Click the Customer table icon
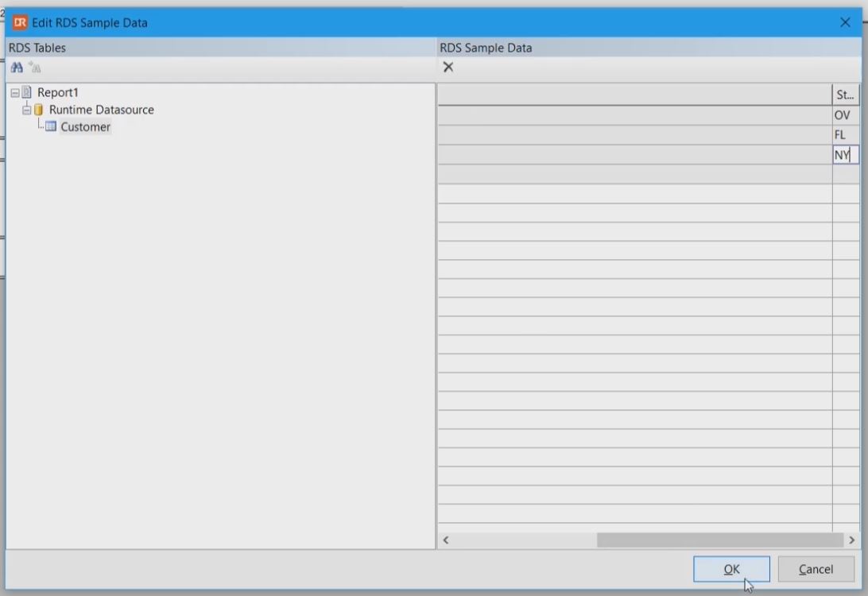 [51, 127]
